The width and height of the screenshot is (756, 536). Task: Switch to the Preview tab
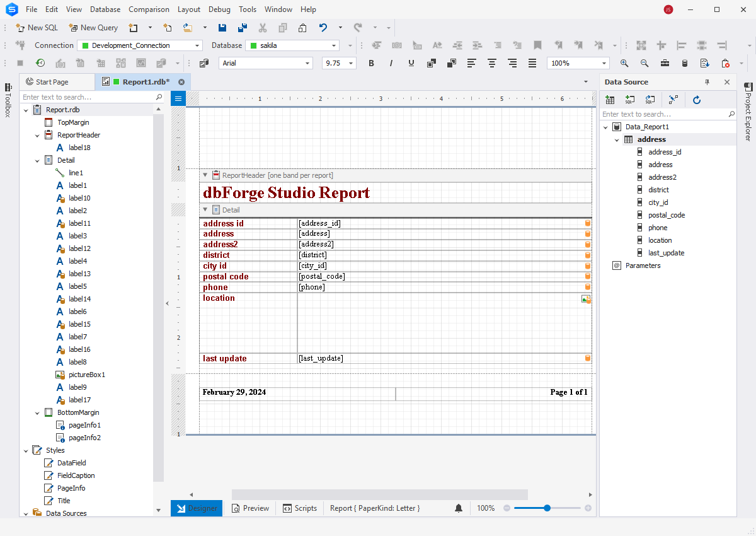point(250,508)
